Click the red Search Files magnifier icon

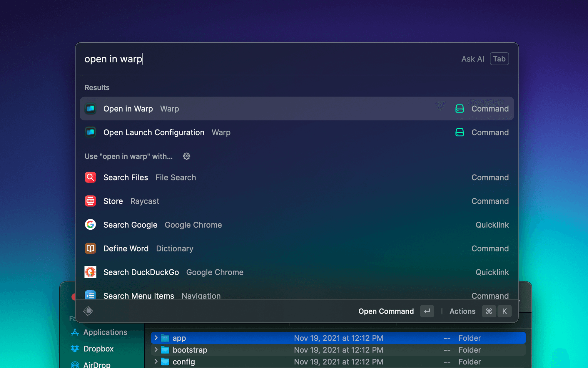[90, 177]
